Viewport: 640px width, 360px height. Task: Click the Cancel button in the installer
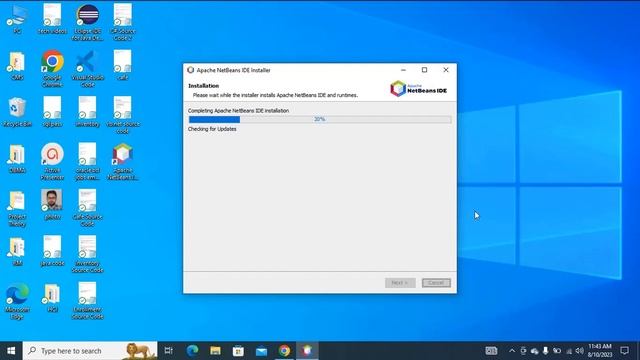tap(436, 283)
